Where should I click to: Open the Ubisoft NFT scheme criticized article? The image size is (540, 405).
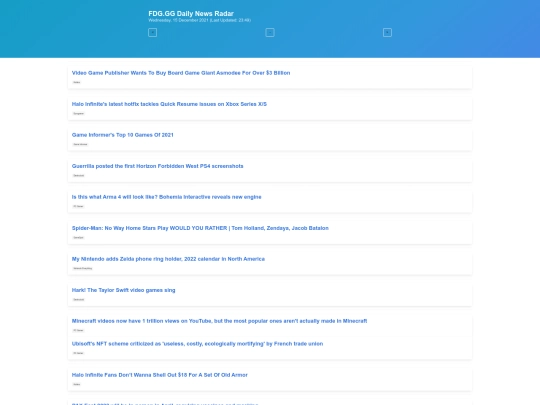pos(197,344)
